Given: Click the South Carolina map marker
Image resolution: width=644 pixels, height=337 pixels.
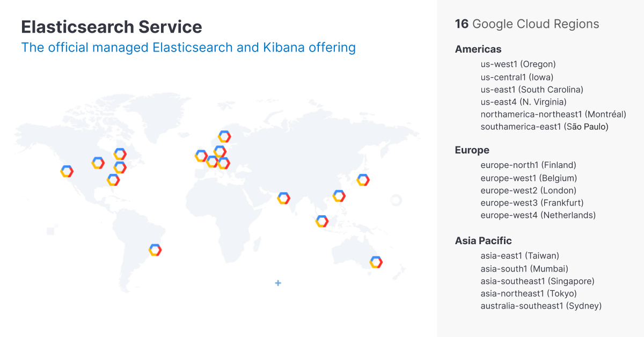Looking at the screenshot, I should [x=113, y=180].
